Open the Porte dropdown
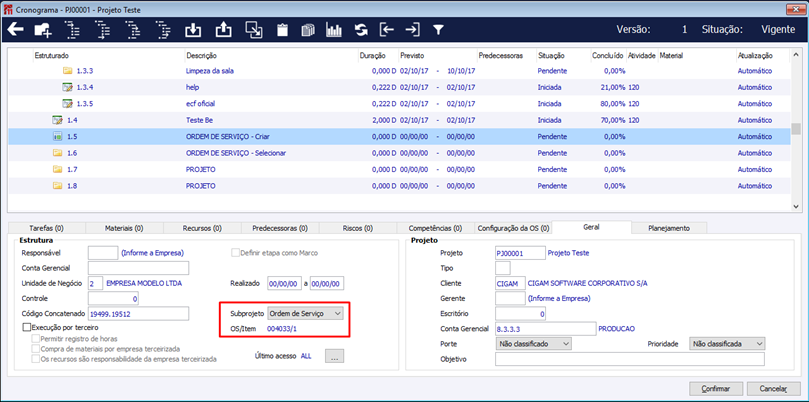 [x=533, y=343]
